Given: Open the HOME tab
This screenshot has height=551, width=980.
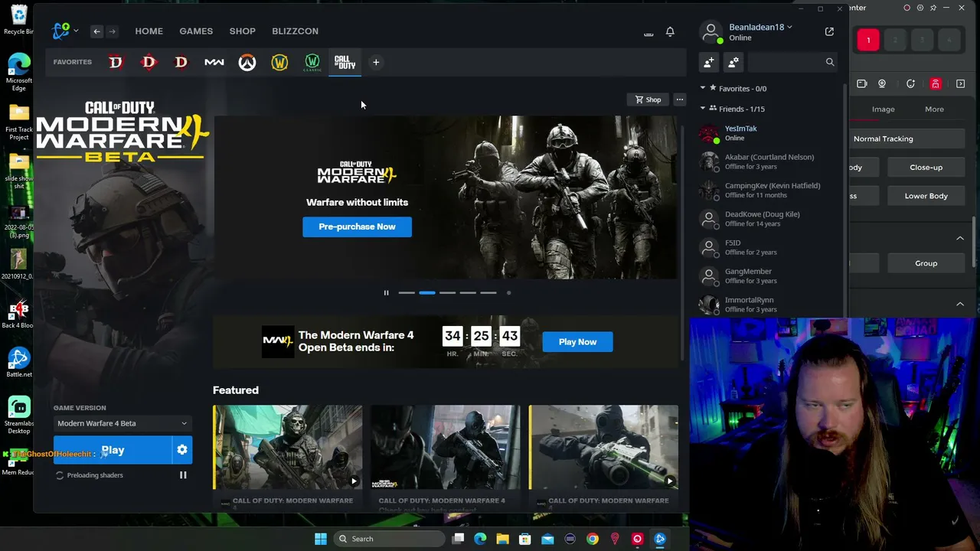Looking at the screenshot, I should pos(149,31).
